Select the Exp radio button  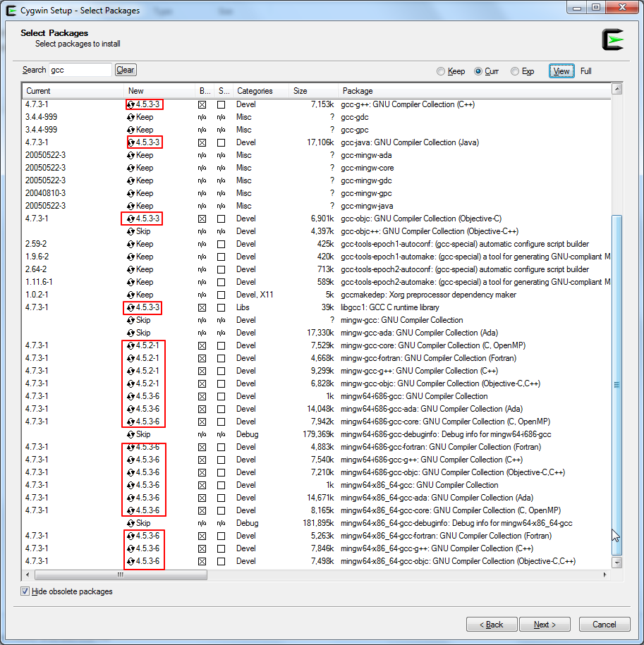tap(514, 72)
